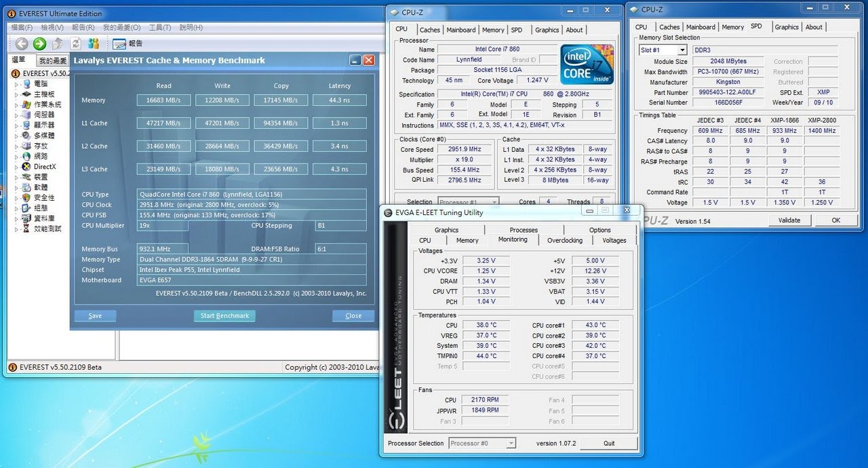Switch to the Overclocking tab in E-LEET
The image size is (868, 468).
coord(565,240)
